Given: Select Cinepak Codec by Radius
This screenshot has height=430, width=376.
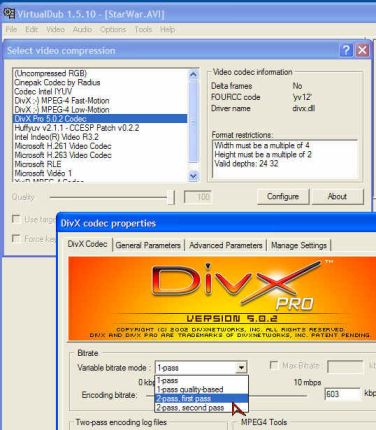Looking at the screenshot, I should click(x=100, y=82).
